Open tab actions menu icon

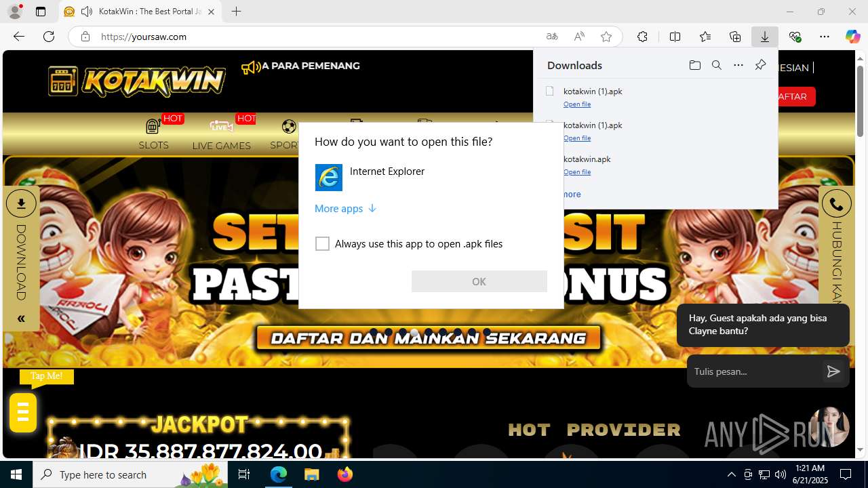pyautogui.click(x=41, y=12)
